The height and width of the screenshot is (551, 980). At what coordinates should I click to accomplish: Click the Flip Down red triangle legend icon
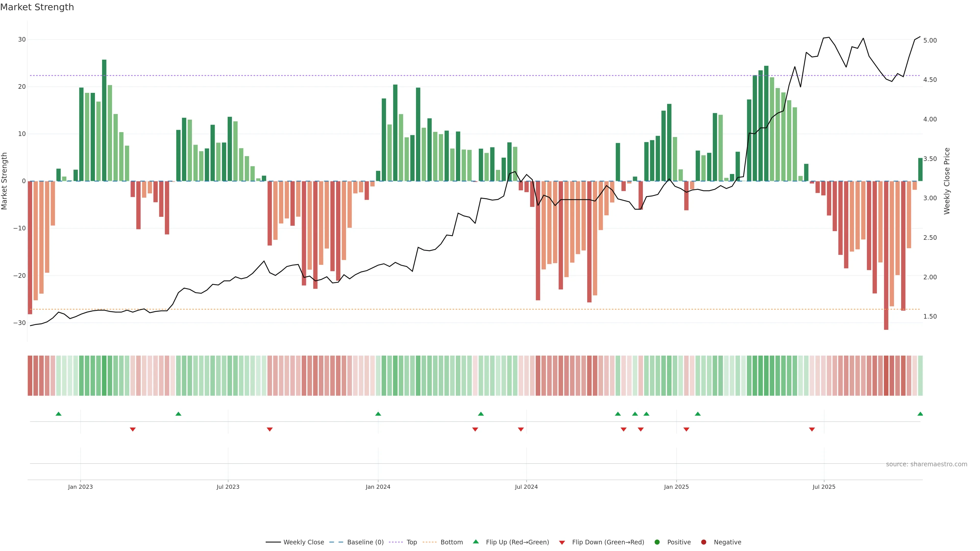click(562, 543)
